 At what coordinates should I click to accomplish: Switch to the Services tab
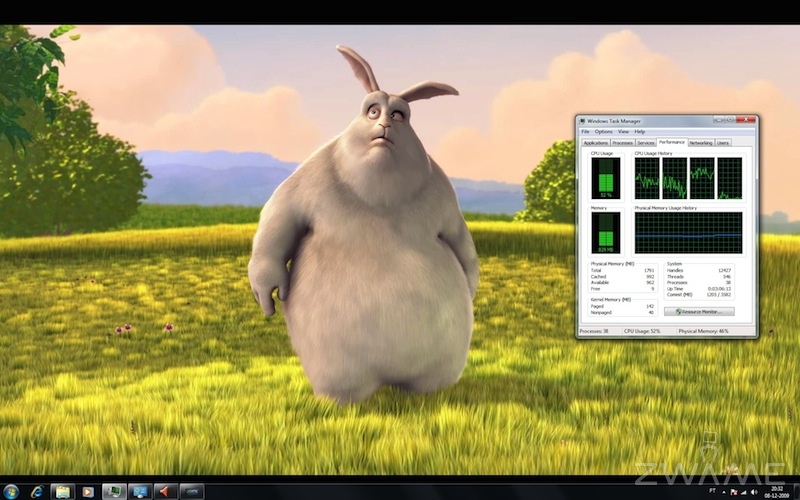[x=646, y=143]
